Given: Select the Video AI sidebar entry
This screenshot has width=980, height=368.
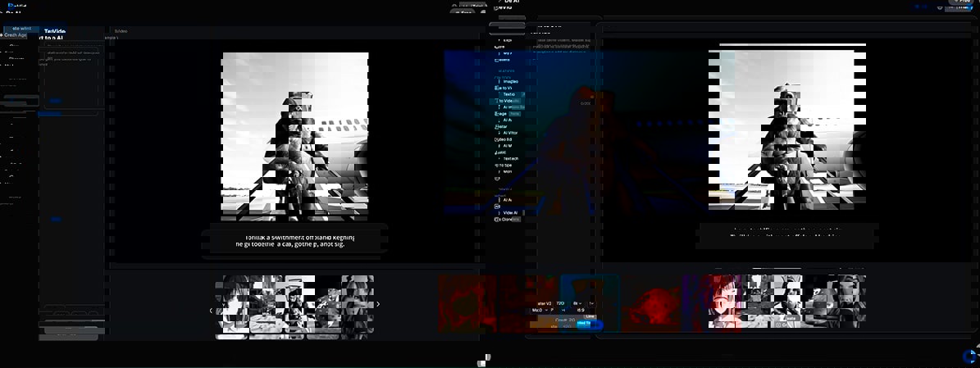Looking at the screenshot, I should (x=510, y=212).
